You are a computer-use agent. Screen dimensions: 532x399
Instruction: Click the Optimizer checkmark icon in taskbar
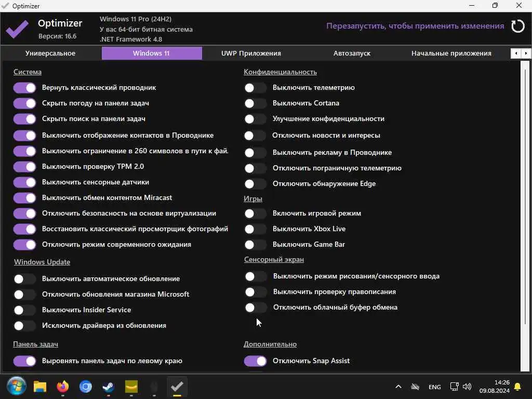pyautogui.click(x=177, y=387)
